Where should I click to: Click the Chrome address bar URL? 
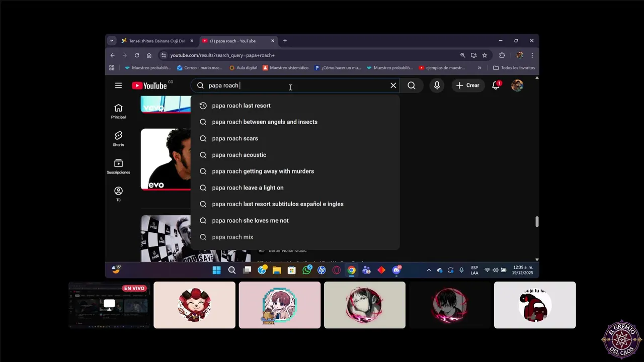click(x=222, y=55)
